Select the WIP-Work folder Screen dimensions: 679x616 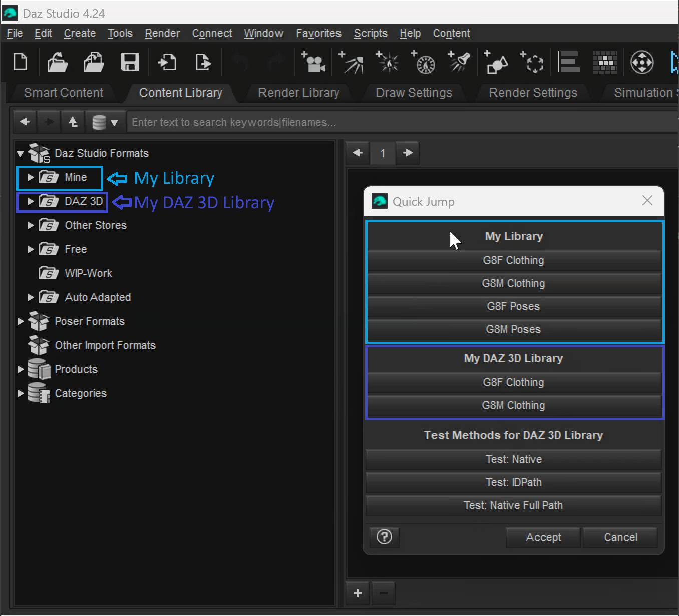[89, 274]
